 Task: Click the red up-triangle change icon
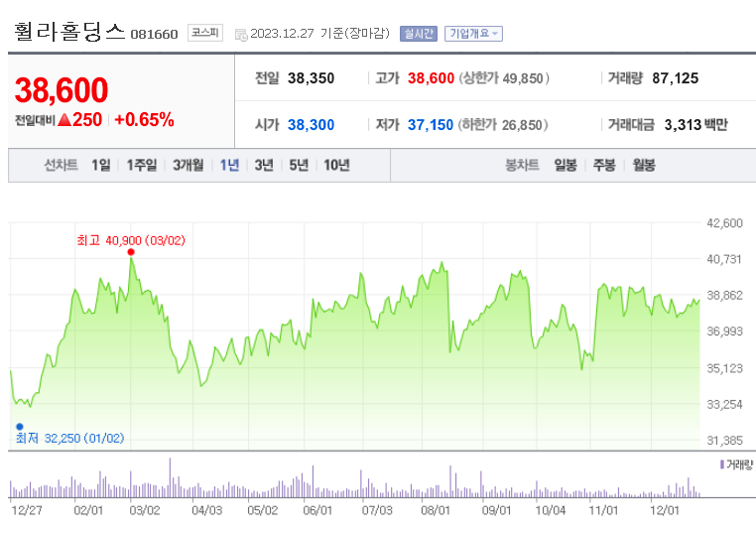pyautogui.click(x=64, y=120)
